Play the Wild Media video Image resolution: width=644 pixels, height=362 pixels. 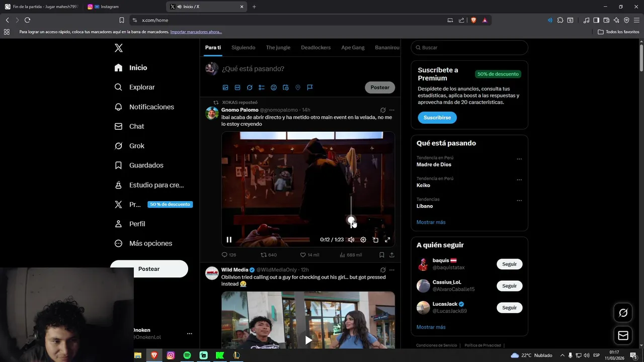tap(308, 340)
